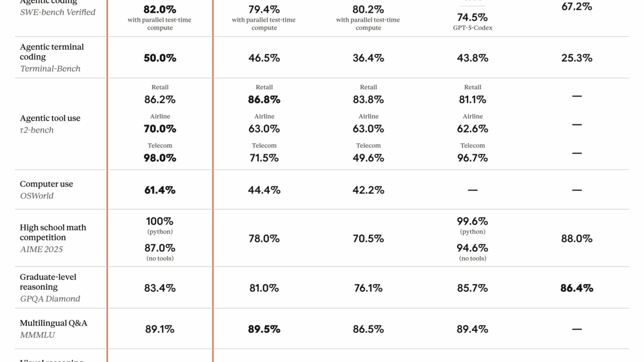Select the SWE-bench Verified benchmark name
This screenshot has width=644, height=362.
(57, 12)
